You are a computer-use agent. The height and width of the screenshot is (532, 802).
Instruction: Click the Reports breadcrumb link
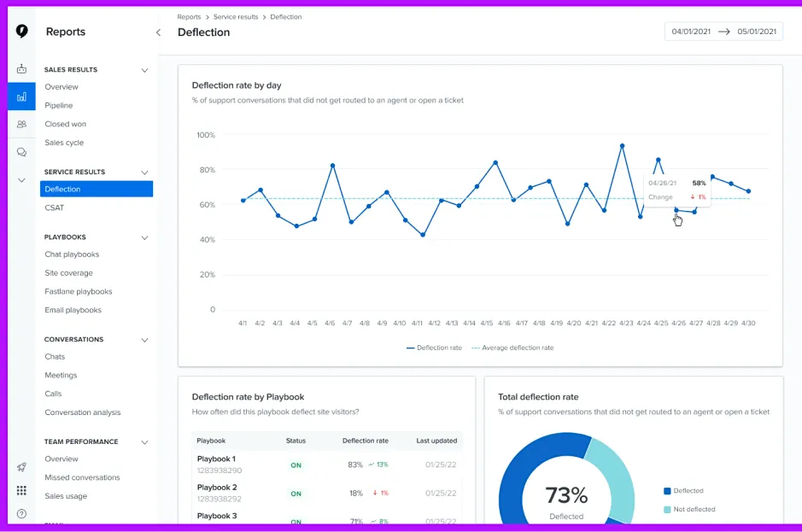(x=189, y=17)
